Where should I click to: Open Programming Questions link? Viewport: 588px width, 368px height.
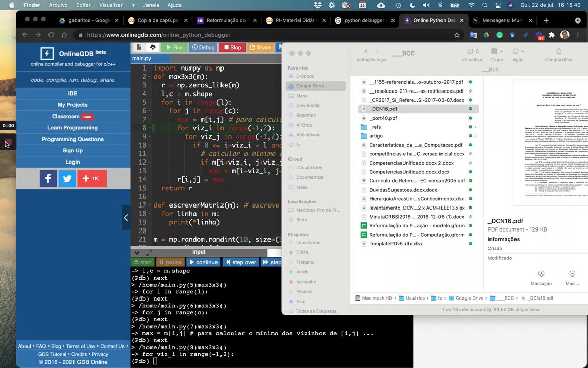click(x=73, y=139)
